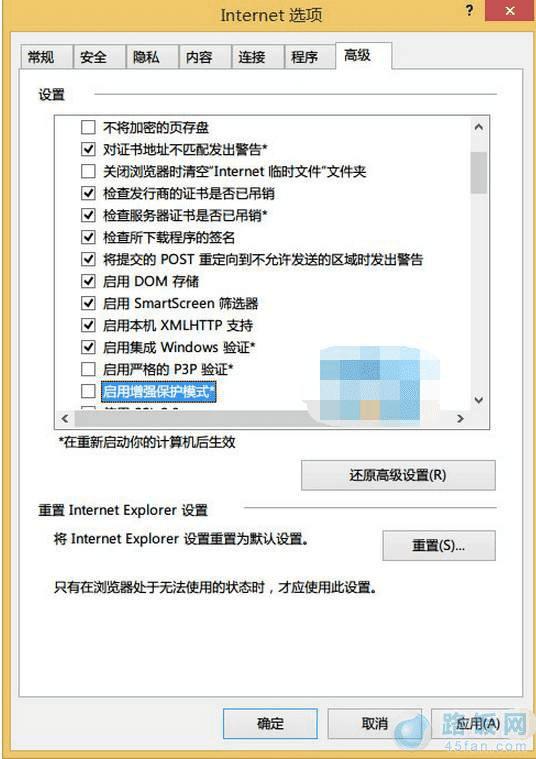Click the help question mark icon
This screenshot has height=759, width=536.
[469, 11]
